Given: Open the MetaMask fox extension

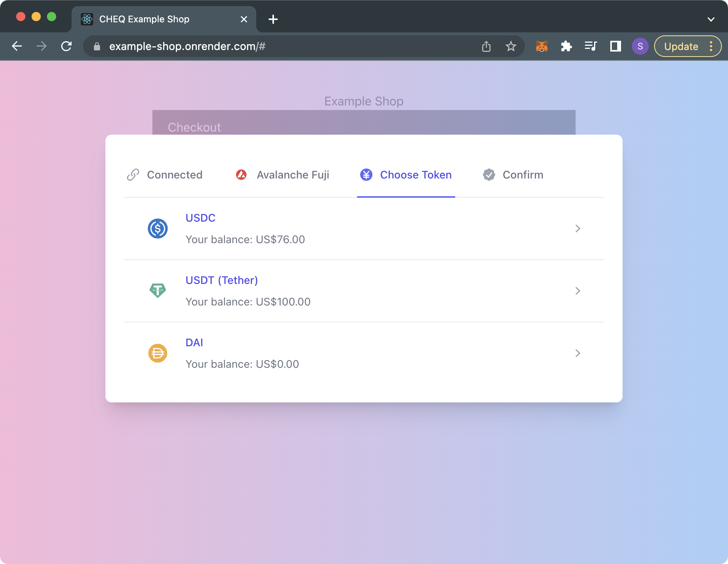Looking at the screenshot, I should pyautogui.click(x=541, y=47).
